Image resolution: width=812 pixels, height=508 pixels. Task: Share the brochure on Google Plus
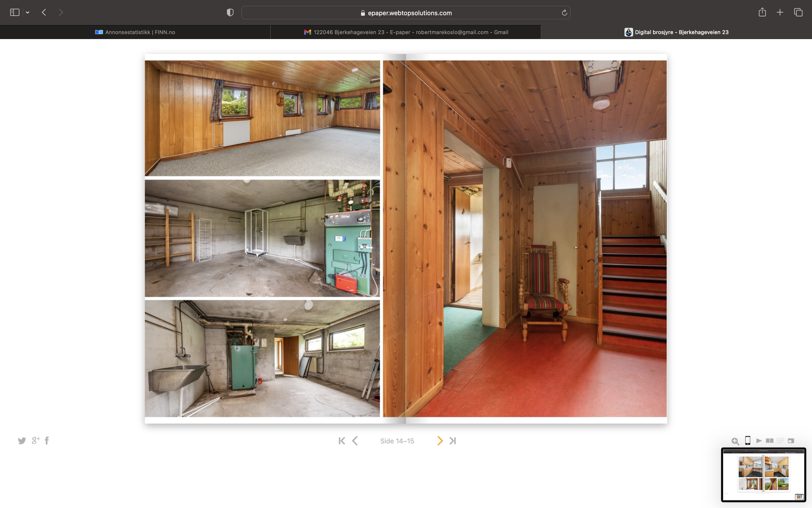[x=36, y=440]
